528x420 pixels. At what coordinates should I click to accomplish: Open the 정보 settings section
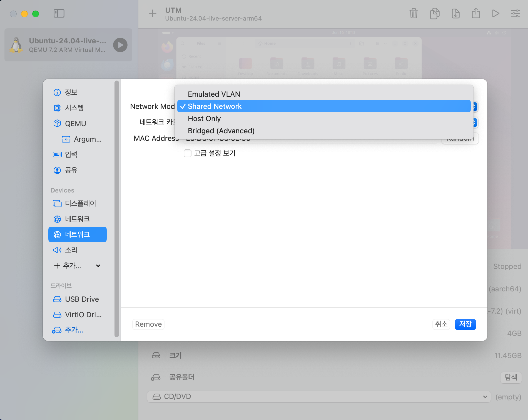click(78, 92)
